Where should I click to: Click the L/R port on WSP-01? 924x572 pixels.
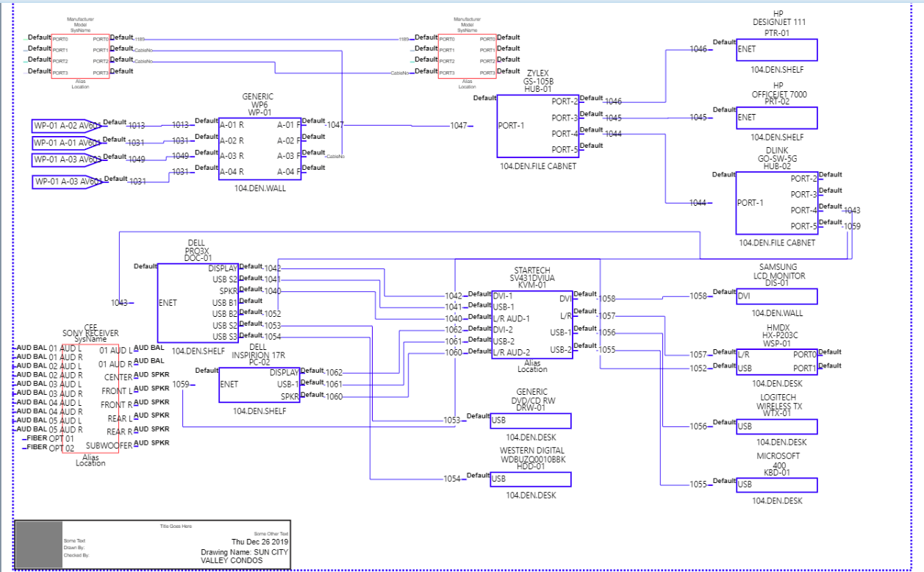(744, 354)
